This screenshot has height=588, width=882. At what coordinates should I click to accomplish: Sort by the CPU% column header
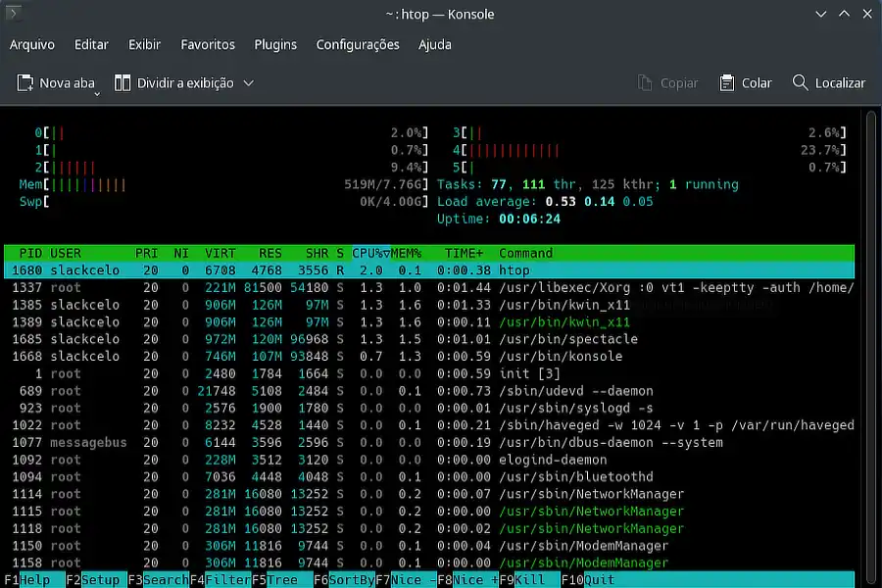[x=370, y=253]
